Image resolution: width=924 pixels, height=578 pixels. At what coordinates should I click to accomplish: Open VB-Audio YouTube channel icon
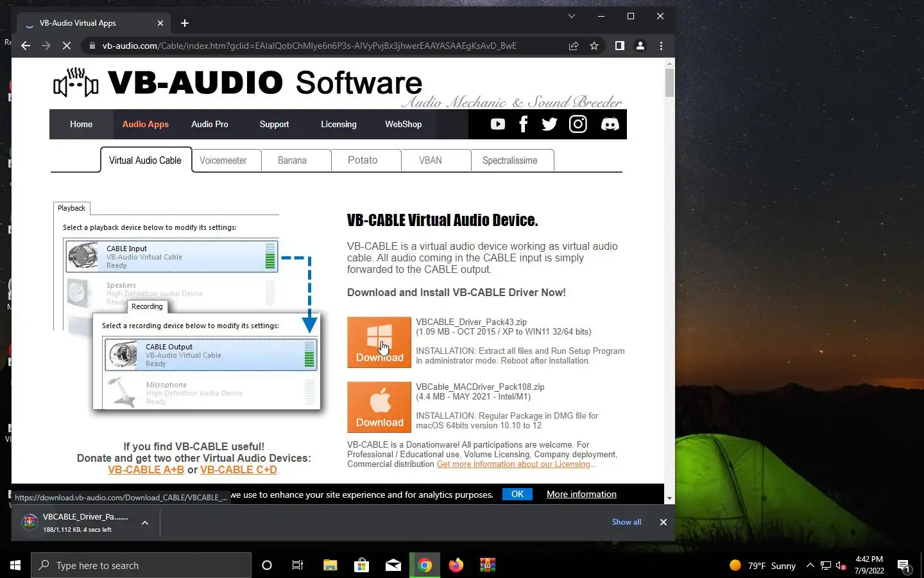[x=498, y=124]
